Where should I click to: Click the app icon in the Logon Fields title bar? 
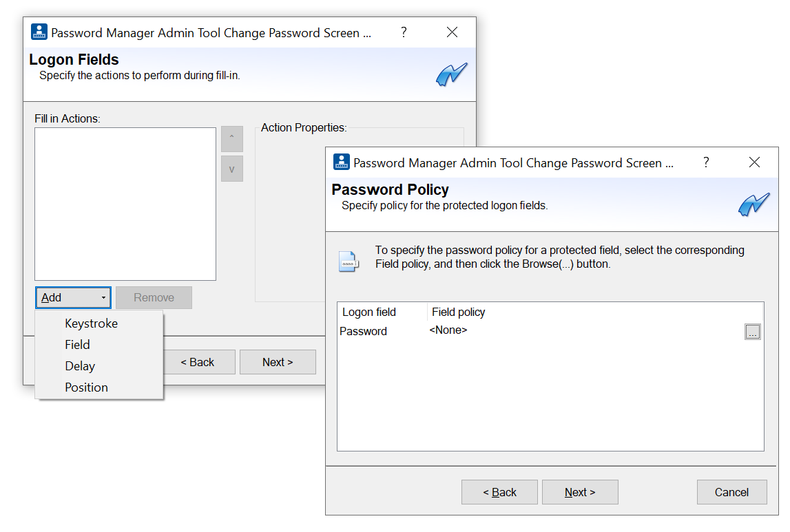(39, 32)
